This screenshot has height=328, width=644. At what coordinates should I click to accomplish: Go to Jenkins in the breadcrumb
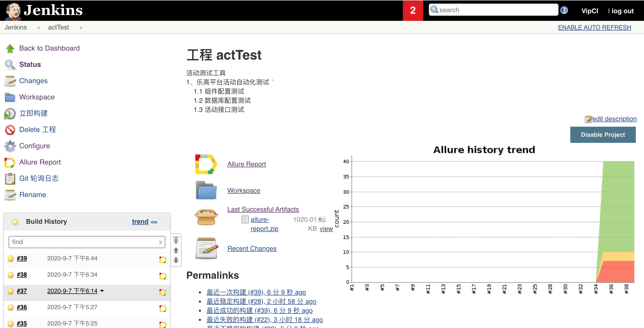point(16,27)
